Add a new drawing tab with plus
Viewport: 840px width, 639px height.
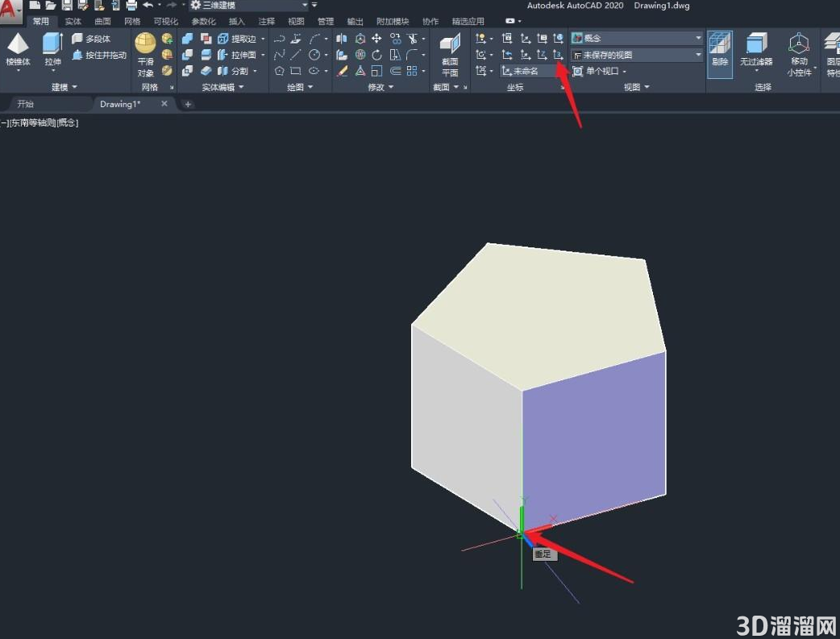tap(188, 105)
